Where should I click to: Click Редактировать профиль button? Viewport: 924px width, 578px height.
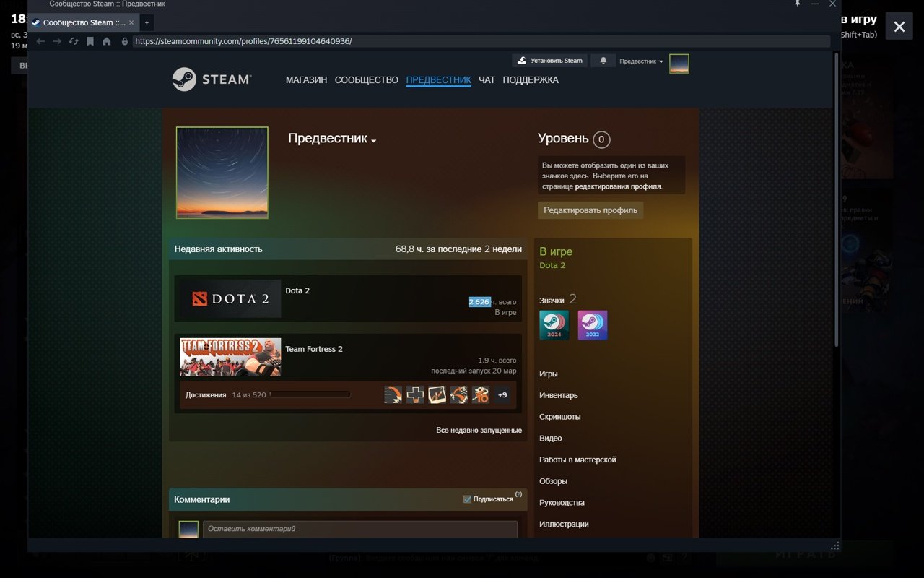point(590,210)
